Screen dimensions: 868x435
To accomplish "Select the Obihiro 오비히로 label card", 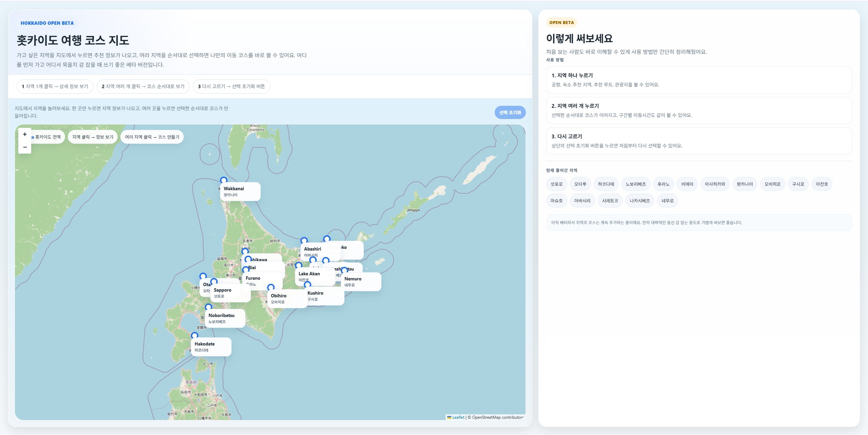I will click(x=287, y=299).
